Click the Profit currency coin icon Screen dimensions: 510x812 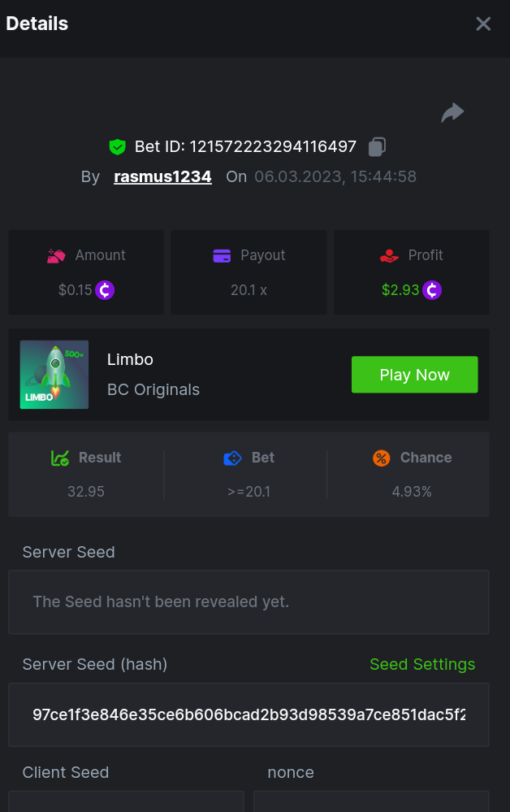click(x=432, y=289)
